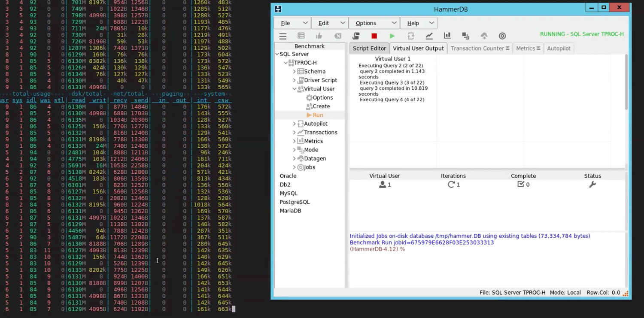Click the dropdown arrow beside Edit
Viewport: 644px width, 318px height.
click(343, 23)
